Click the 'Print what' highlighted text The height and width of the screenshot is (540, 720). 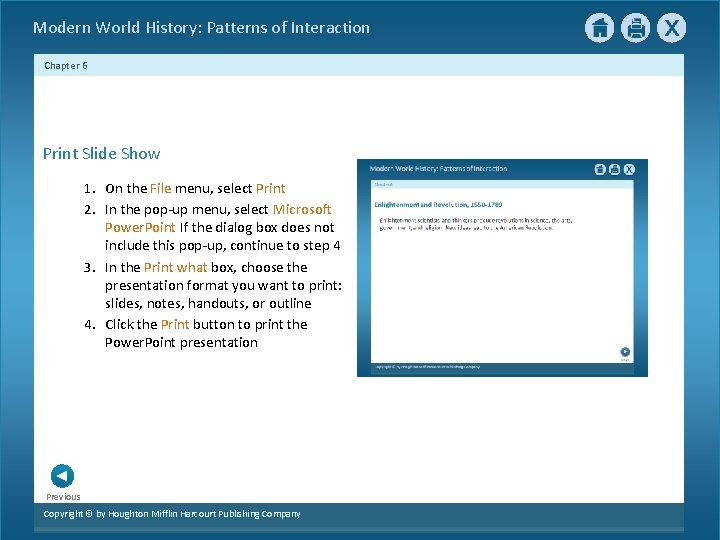point(175,267)
